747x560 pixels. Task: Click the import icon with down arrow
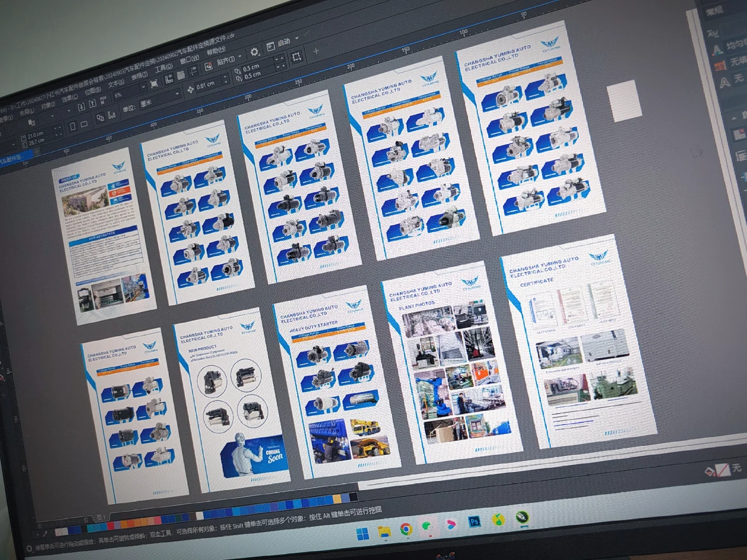(81, 107)
